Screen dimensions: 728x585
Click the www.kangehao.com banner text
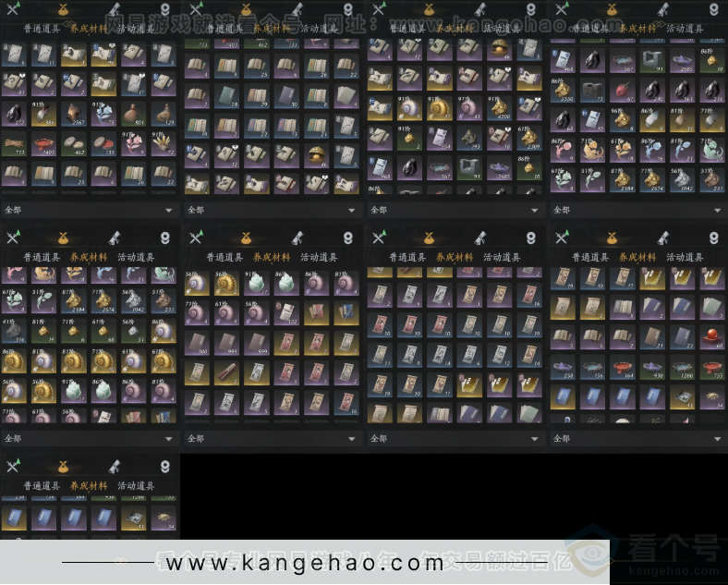(299, 563)
